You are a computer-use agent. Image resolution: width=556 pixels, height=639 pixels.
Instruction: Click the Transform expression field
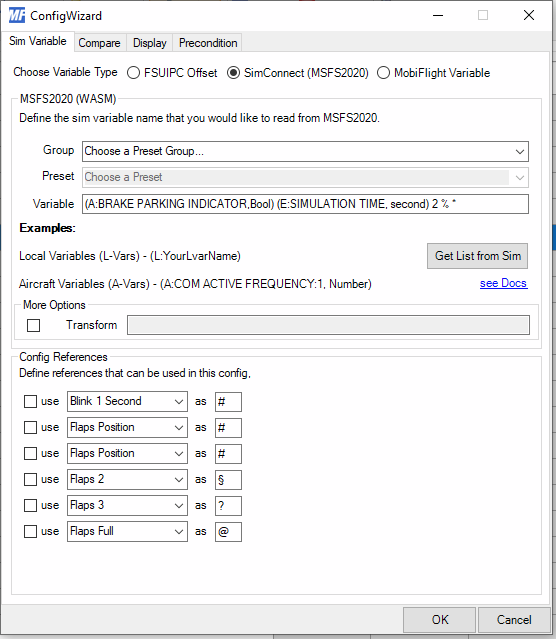click(328, 325)
